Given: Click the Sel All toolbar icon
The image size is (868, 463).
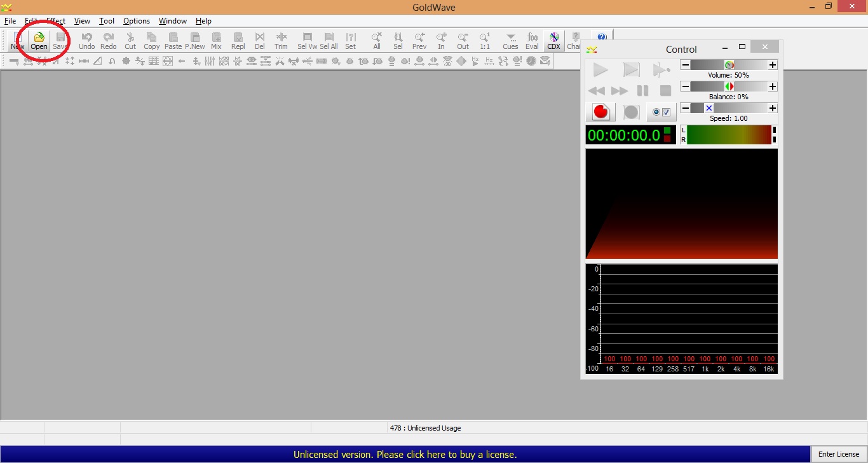Looking at the screenshot, I should coord(329,41).
